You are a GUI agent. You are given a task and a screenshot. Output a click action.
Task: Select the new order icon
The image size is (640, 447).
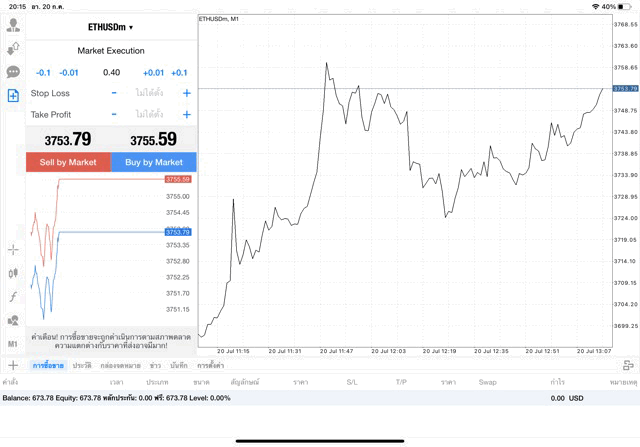[13, 96]
